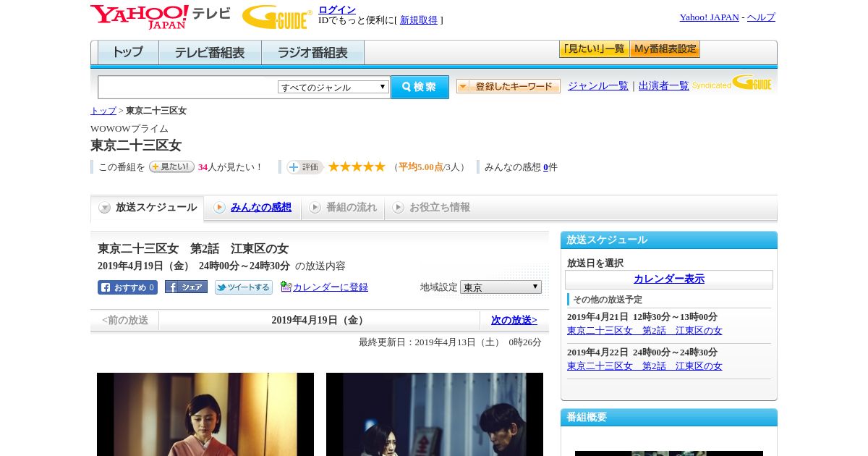Click the 東京二十三区女 page title
The width and height of the screenshot is (868, 456).
136,145
